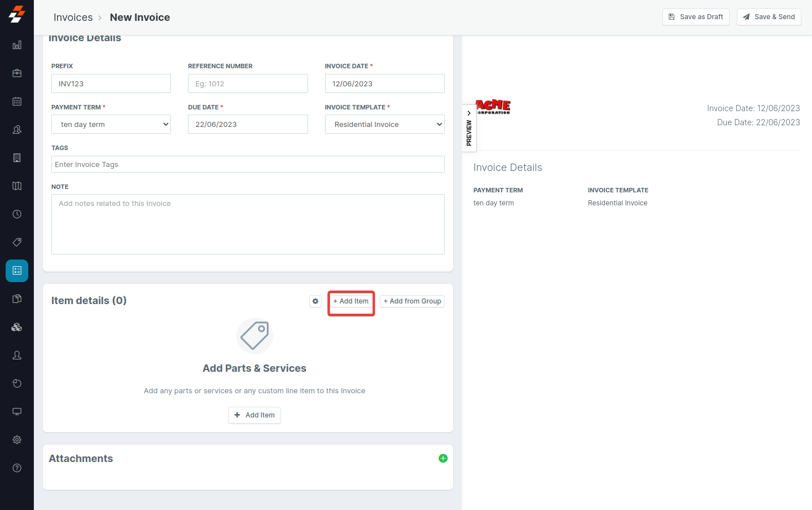Click the Reference Number input field
Viewport: 812px width, 510px height.
pos(248,83)
